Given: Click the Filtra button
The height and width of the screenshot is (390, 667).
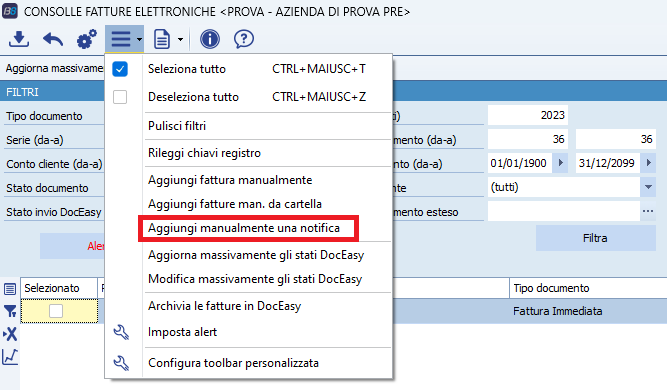Looking at the screenshot, I should point(596,238).
